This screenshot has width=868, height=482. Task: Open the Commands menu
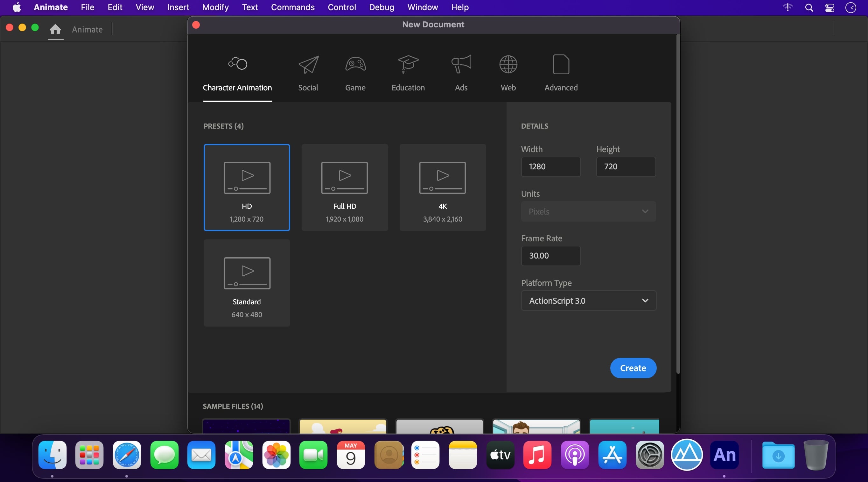tap(292, 7)
